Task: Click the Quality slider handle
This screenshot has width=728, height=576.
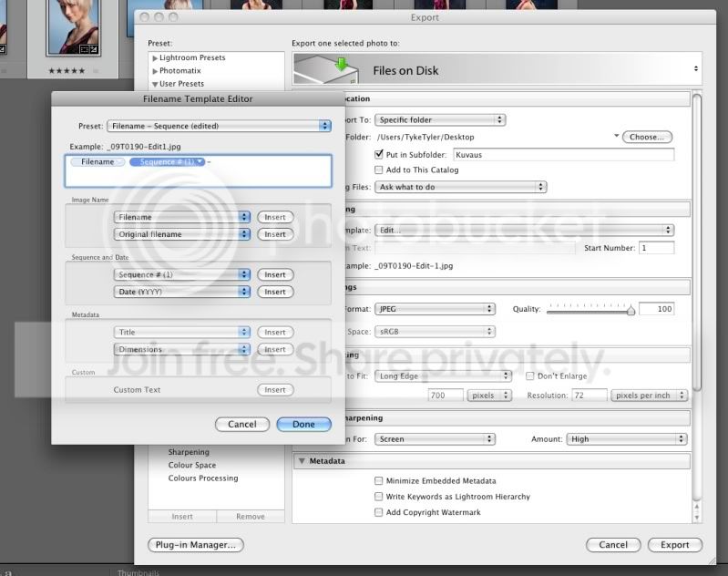Action: click(x=630, y=311)
